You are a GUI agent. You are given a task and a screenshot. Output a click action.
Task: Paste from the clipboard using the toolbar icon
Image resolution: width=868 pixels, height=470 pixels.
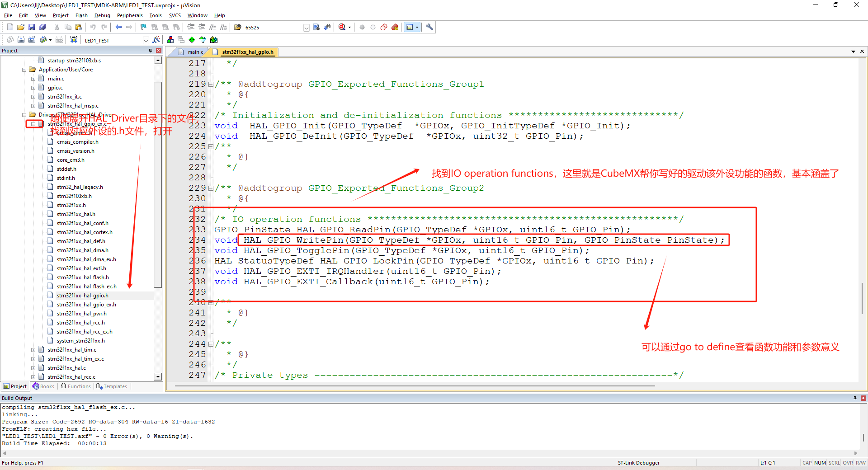point(79,27)
